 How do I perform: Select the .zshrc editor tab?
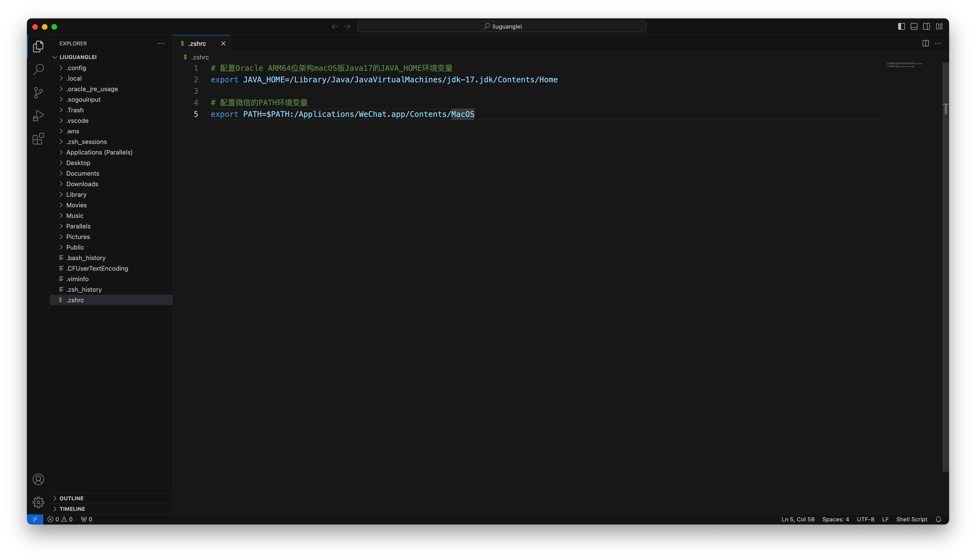197,43
